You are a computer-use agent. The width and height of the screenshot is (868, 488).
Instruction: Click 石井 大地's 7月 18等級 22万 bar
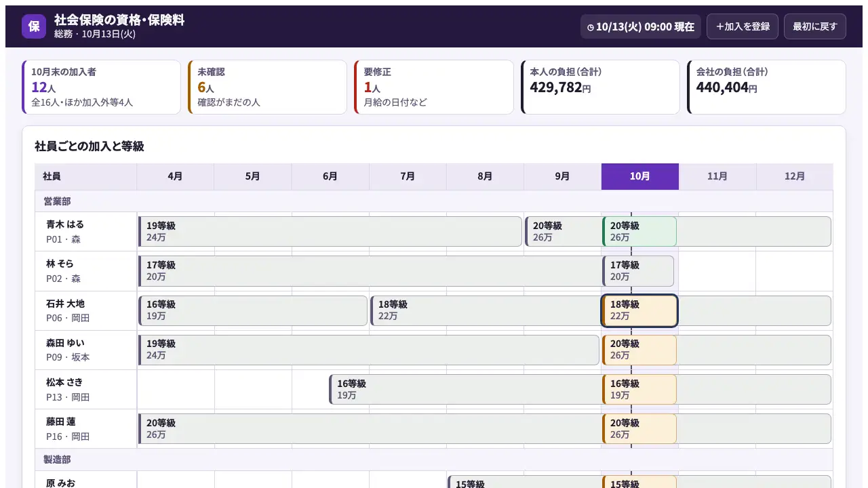[x=486, y=310]
